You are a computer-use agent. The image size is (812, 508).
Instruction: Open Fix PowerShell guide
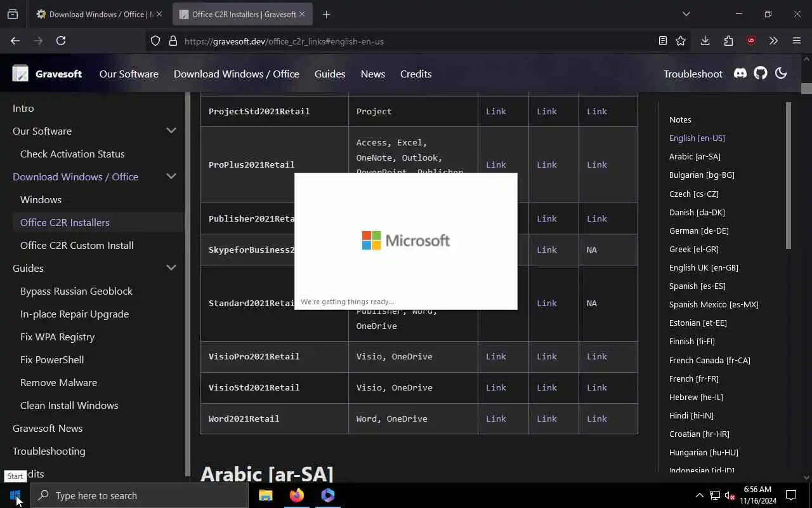pos(52,359)
